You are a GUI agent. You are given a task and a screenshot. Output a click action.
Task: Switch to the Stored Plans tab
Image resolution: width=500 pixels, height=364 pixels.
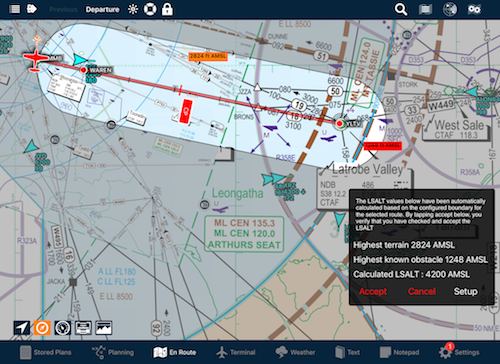[x=45, y=352]
